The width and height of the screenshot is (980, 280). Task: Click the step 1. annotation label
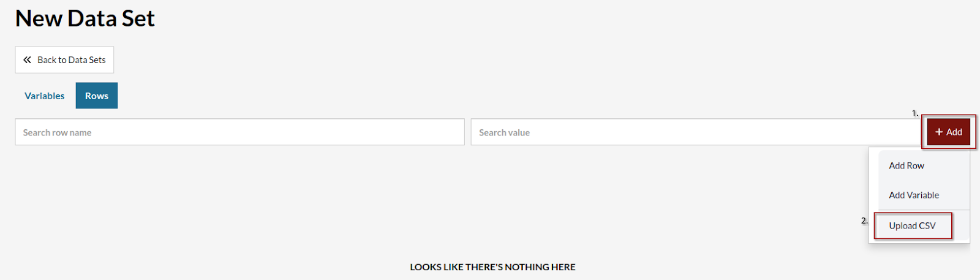915,113
